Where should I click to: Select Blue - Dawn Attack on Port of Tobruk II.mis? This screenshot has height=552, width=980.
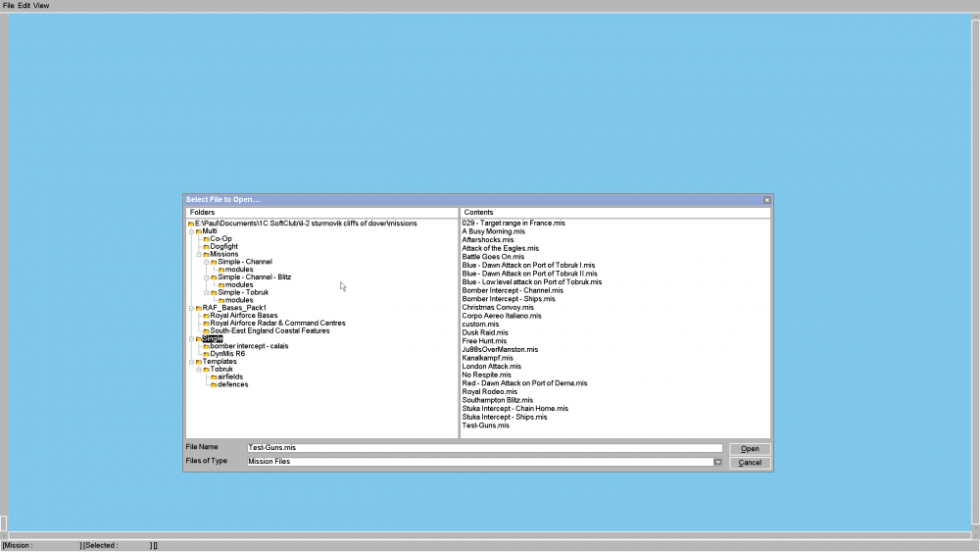click(529, 274)
